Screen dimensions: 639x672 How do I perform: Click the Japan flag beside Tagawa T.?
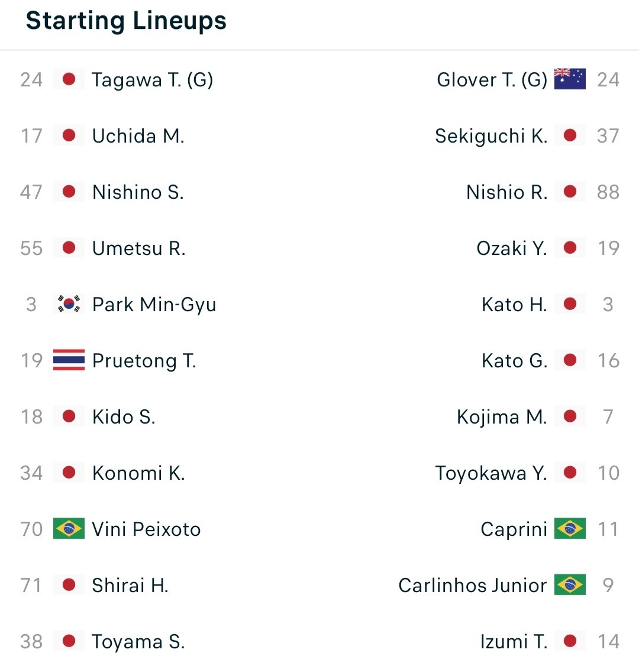pos(69,79)
